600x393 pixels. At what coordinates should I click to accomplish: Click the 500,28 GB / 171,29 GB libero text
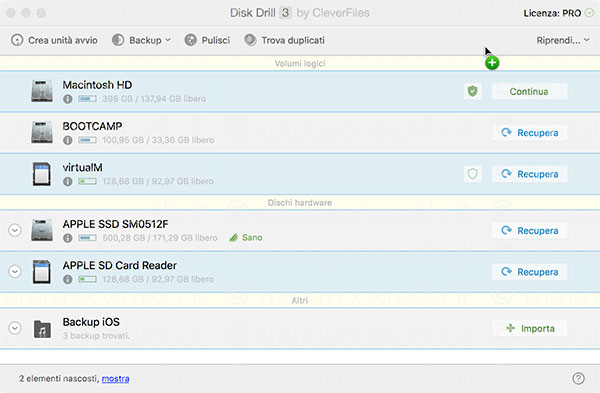(x=160, y=238)
